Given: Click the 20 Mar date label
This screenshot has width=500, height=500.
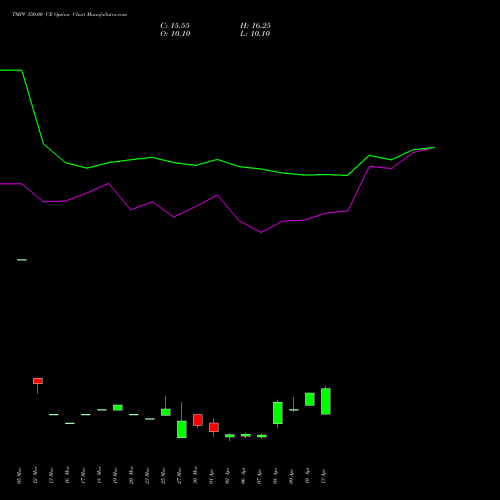Looking at the screenshot, I should point(131,475).
